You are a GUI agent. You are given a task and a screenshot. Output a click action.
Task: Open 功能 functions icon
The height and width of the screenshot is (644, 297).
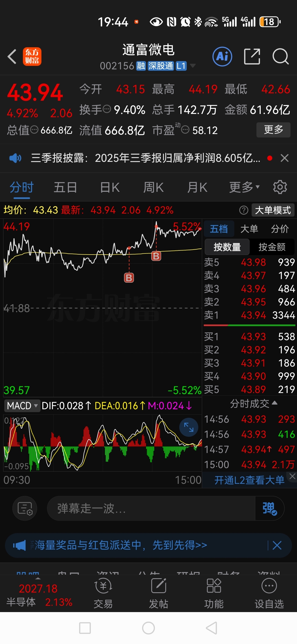(214, 593)
